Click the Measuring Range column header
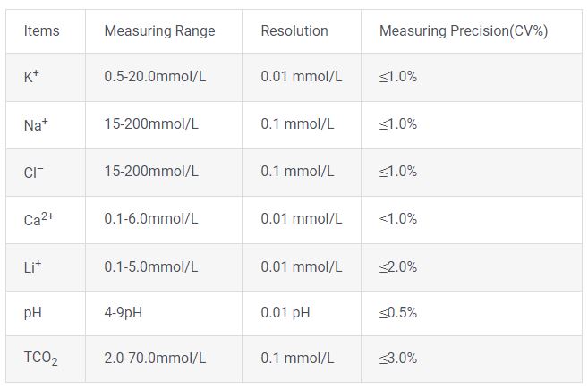Screen dimensions: 588x389 159,31
